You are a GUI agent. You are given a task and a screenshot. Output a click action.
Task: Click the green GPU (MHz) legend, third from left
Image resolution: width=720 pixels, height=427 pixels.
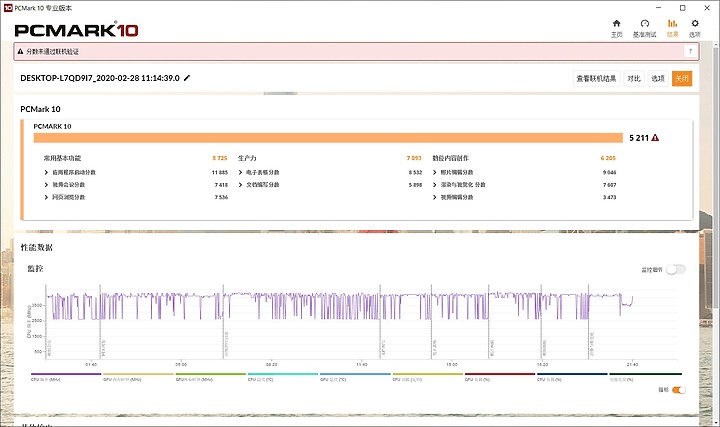point(210,377)
